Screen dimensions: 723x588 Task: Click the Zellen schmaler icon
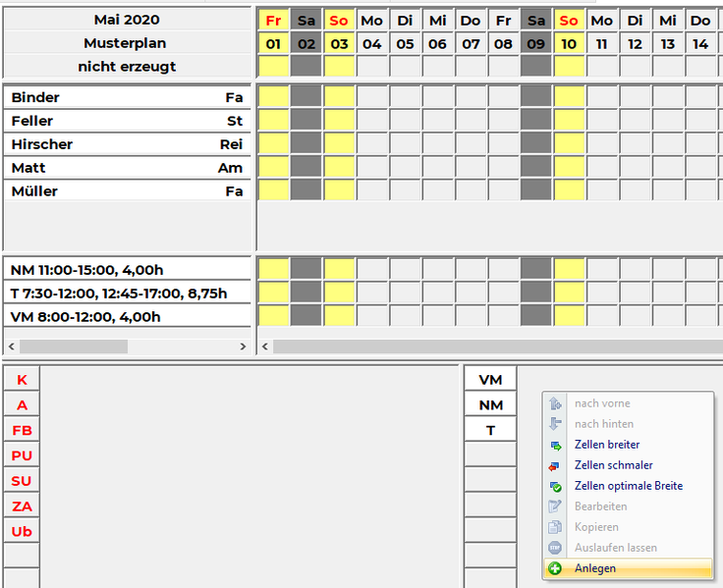coord(555,465)
